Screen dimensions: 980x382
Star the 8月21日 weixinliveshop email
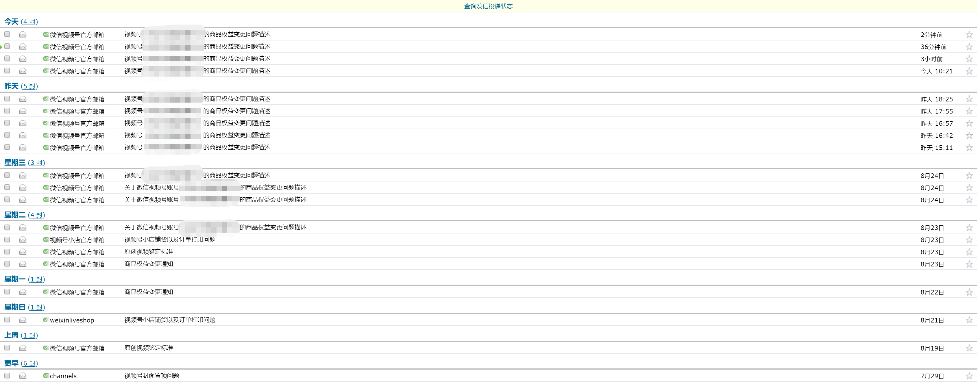[972, 321]
